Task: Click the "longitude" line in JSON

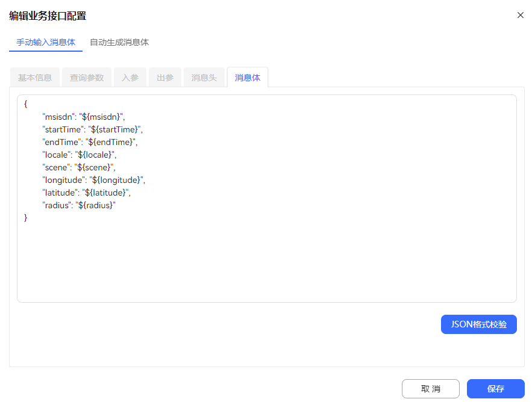Action: pyautogui.click(x=93, y=180)
